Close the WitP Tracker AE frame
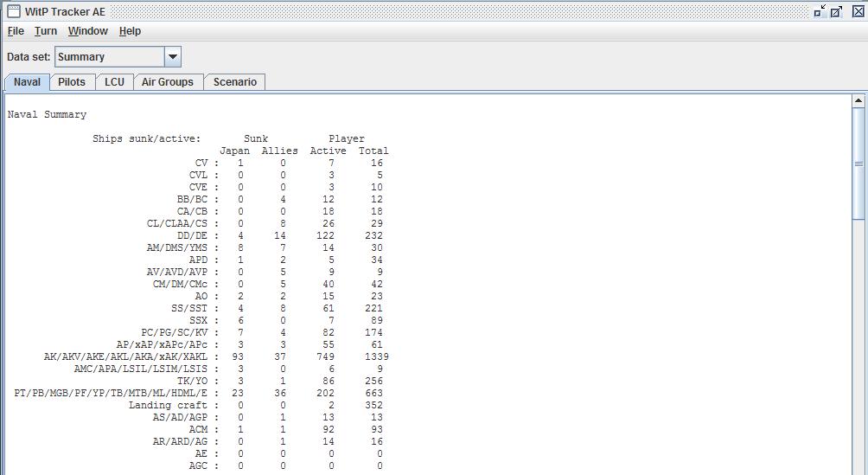Screen dimensions: 868x475 click(x=858, y=11)
